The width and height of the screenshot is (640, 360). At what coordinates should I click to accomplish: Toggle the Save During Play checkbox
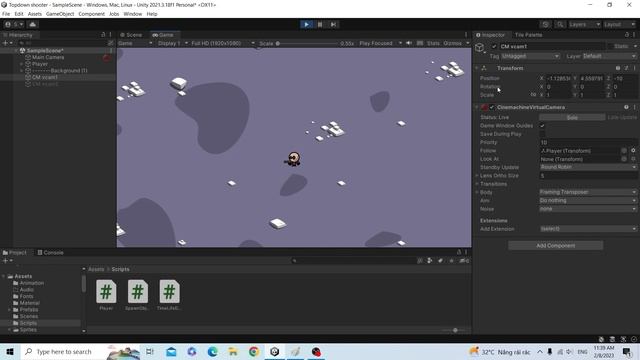coord(542,134)
